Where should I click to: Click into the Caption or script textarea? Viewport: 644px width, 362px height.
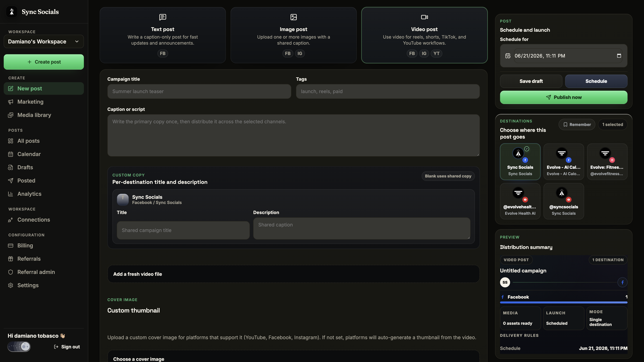[x=293, y=136]
